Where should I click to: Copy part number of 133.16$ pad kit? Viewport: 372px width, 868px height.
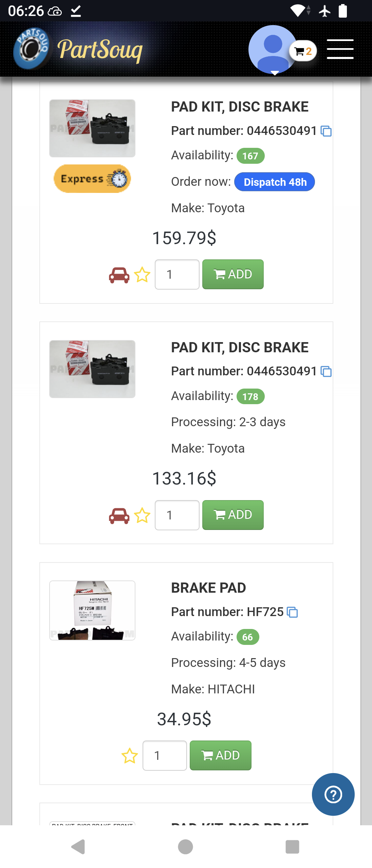326,372
